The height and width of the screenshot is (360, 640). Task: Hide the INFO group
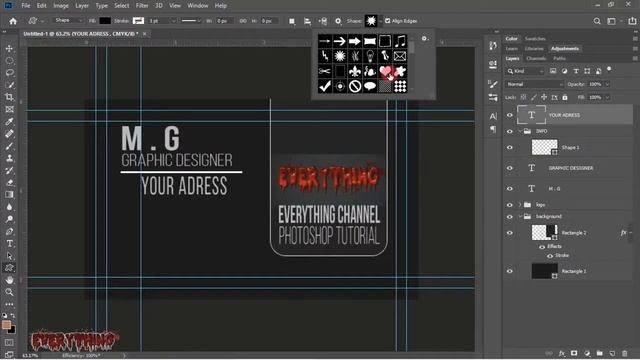[510, 131]
